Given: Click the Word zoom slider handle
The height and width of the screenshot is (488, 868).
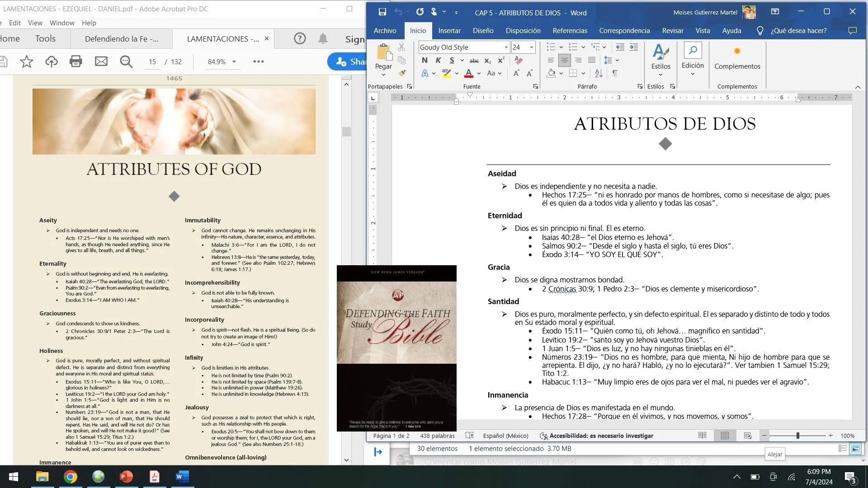Looking at the screenshot, I should pyautogui.click(x=798, y=436).
